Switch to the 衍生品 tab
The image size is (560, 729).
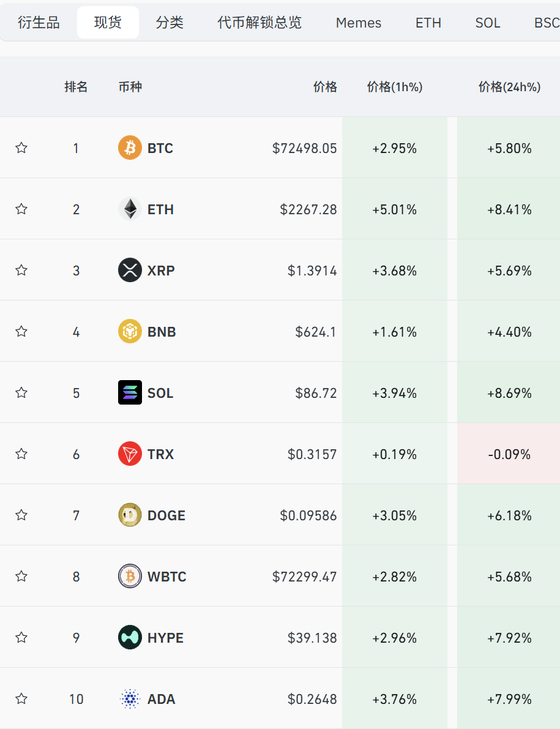(39, 23)
